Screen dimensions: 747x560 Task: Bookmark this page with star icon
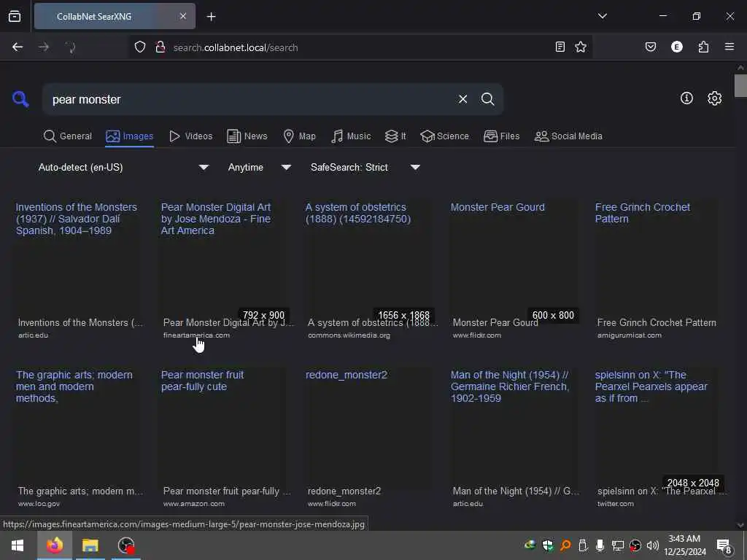(x=580, y=47)
